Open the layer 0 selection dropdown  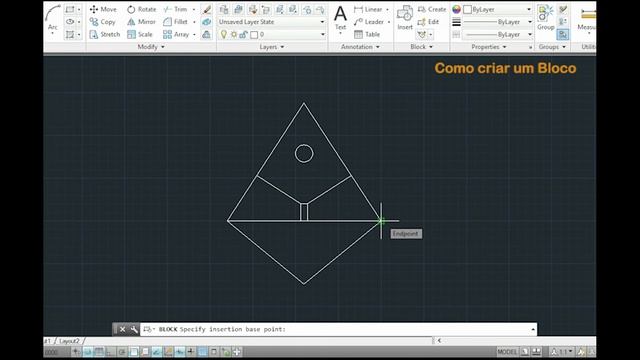point(292,34)
